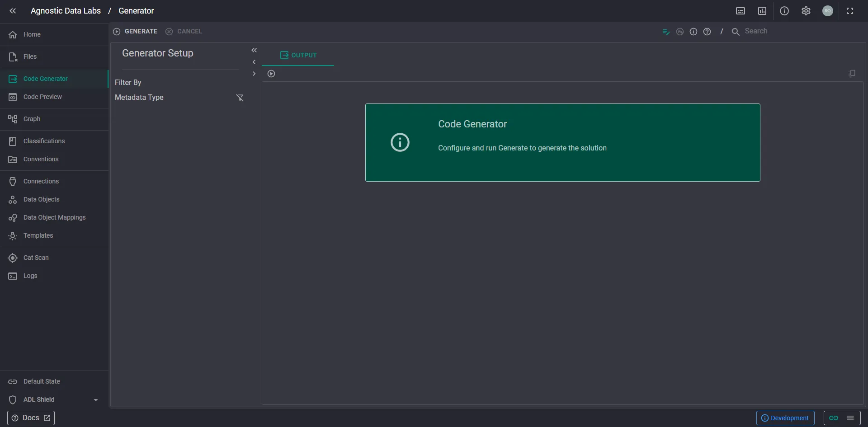Viewport: 868px width, 427px height.
Task: Open the Agnostic Data Labs breadcrumb
Action: click(x=66, y=10)
